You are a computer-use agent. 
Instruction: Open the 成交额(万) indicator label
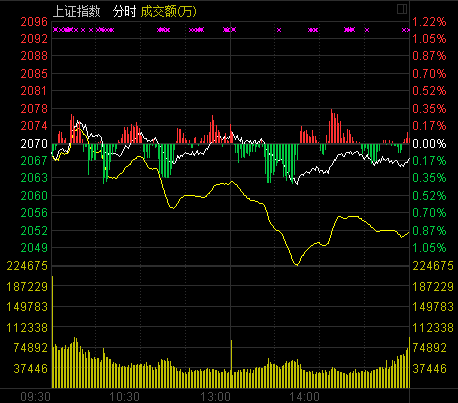pyautogui.click(x=169, y=12)
